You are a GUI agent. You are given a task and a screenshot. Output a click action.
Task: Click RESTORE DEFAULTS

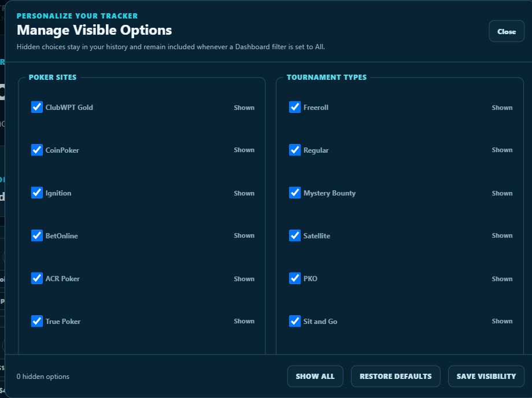(396, 376)
